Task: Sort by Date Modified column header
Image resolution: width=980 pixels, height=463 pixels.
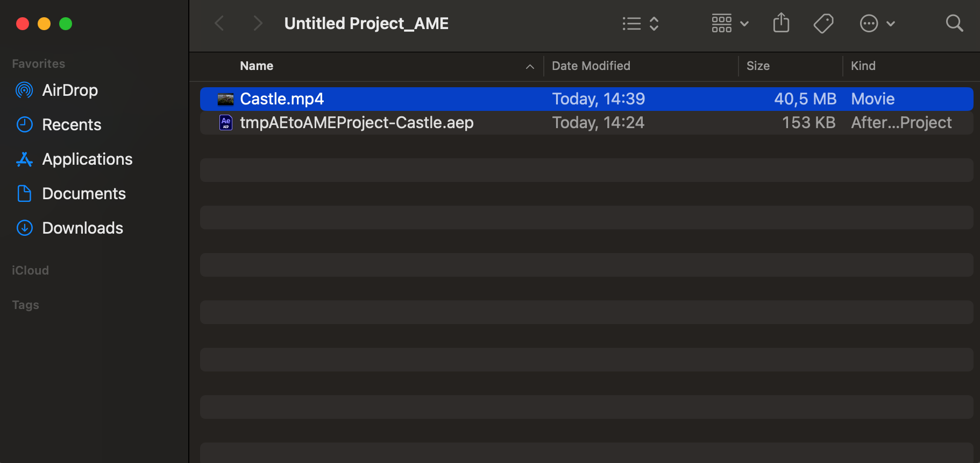Action: point(591,66)
